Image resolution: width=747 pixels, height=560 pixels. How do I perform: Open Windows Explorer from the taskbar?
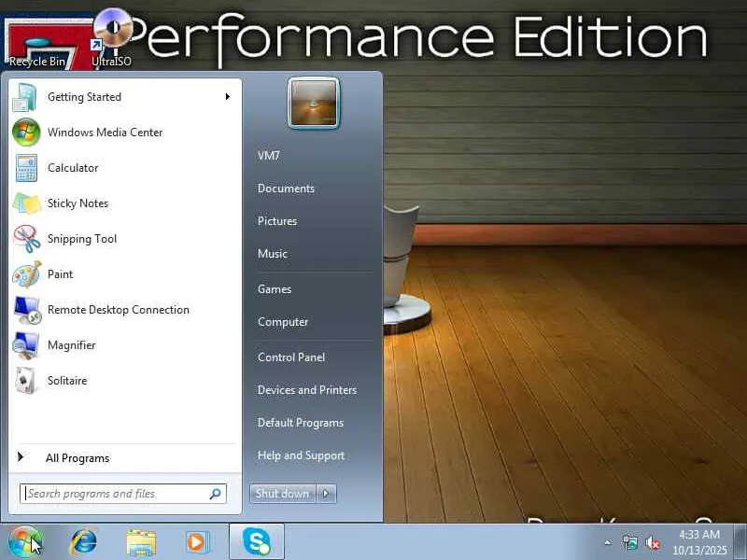click(x=141, y=542)
